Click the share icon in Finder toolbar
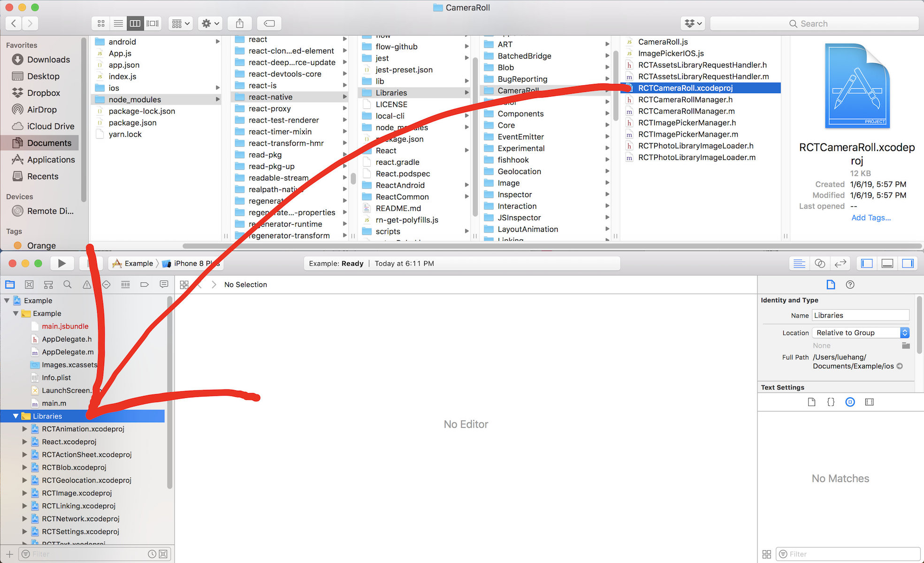Image resolution: width=924 pixels, height=563 pixels. [239, 23]
